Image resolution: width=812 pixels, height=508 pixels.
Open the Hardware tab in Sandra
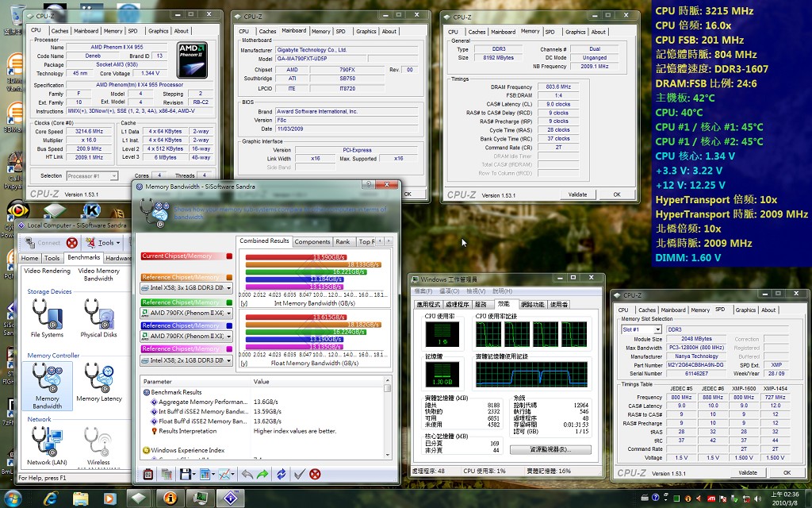(118, 258)
